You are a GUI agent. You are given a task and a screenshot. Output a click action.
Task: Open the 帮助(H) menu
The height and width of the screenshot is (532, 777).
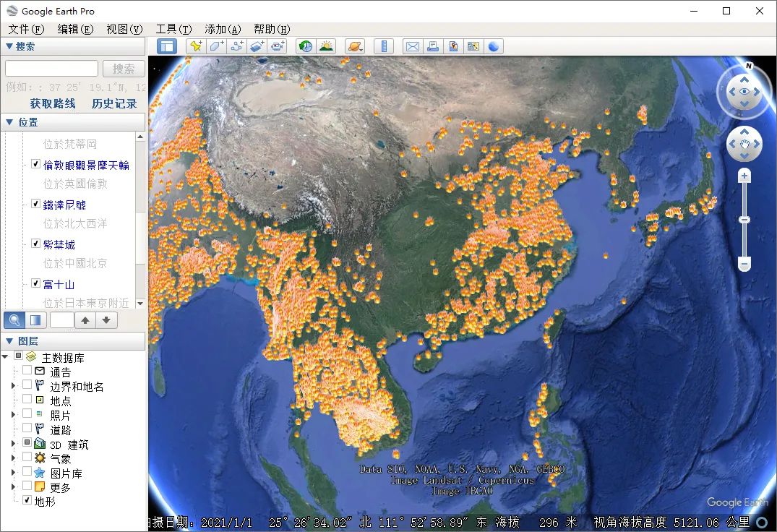click(x=272, y=29)
